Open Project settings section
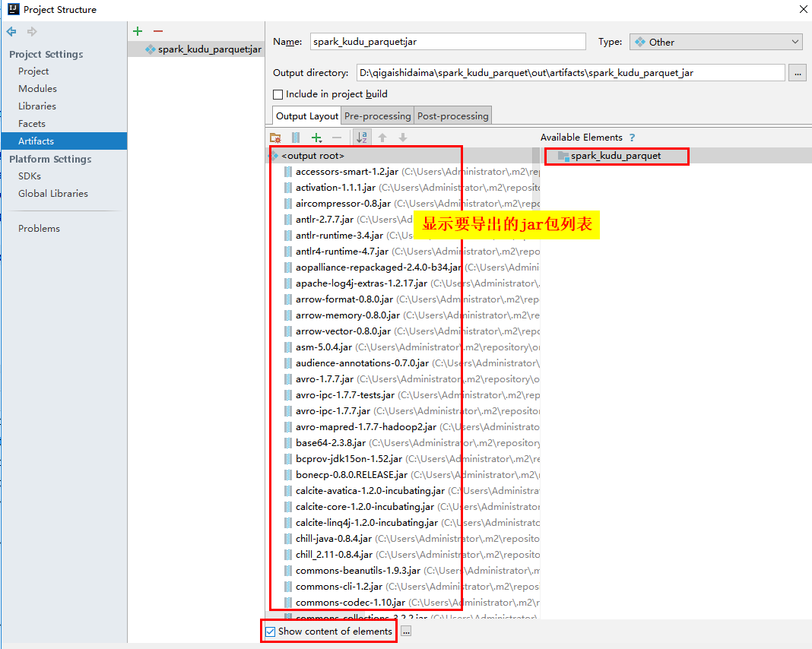812x649 pixels. (33, 71)
